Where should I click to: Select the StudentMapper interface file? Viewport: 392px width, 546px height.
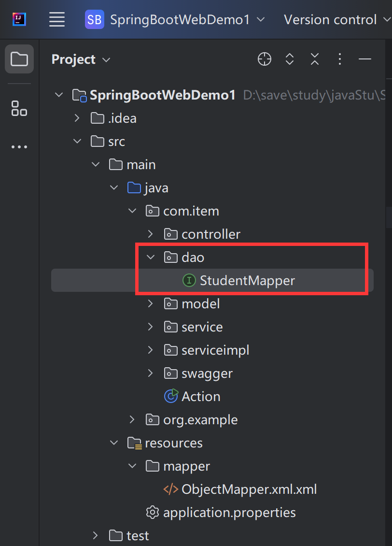pos(247,281)
